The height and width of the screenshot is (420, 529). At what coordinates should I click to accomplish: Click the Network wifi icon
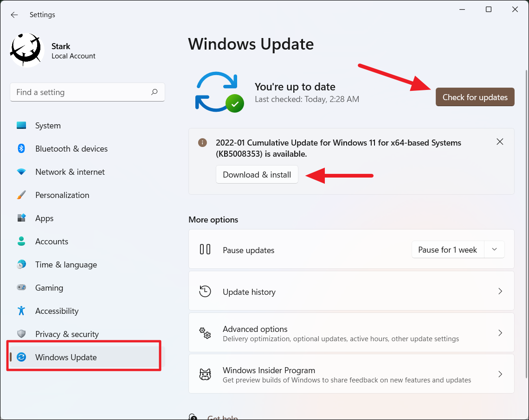[21, 172]
